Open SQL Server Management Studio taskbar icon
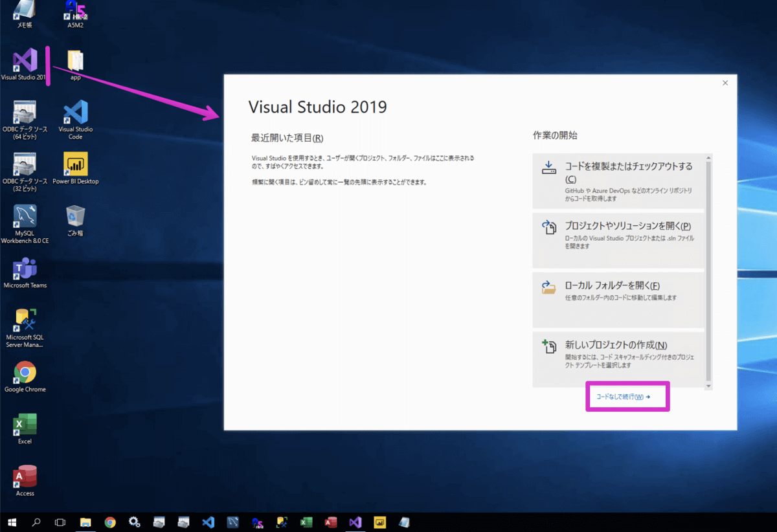777x532 pixels. pos(282,522)
